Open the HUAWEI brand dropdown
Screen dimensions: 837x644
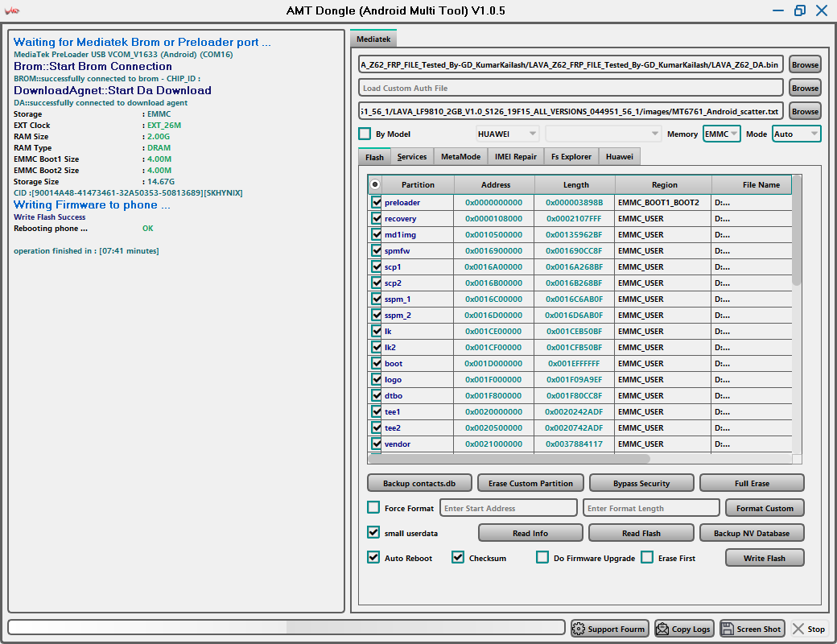click(508, 134)
